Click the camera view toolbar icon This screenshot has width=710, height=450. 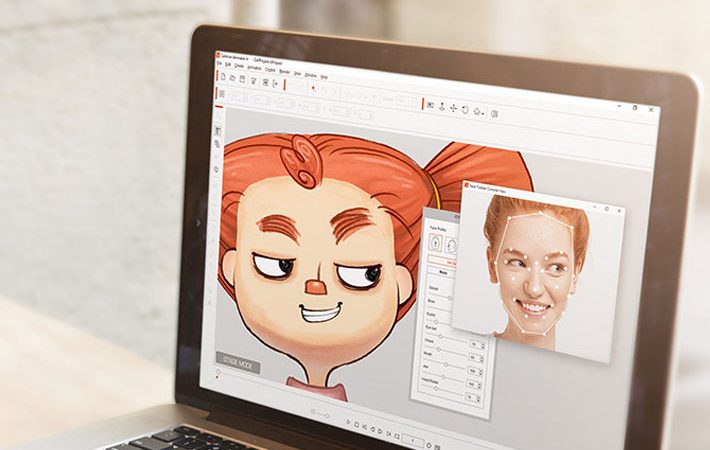[431, 105]
